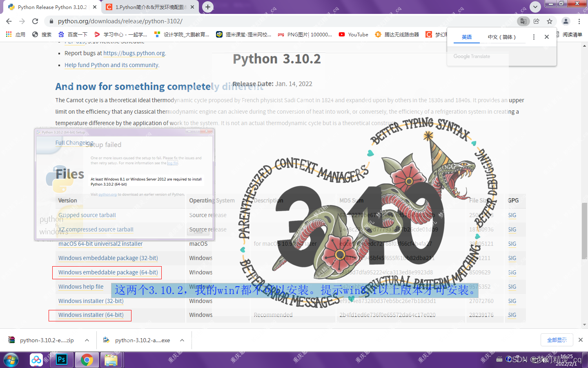
Task: Open the apps grid bookmark 应用
Action: pos(16,34)
